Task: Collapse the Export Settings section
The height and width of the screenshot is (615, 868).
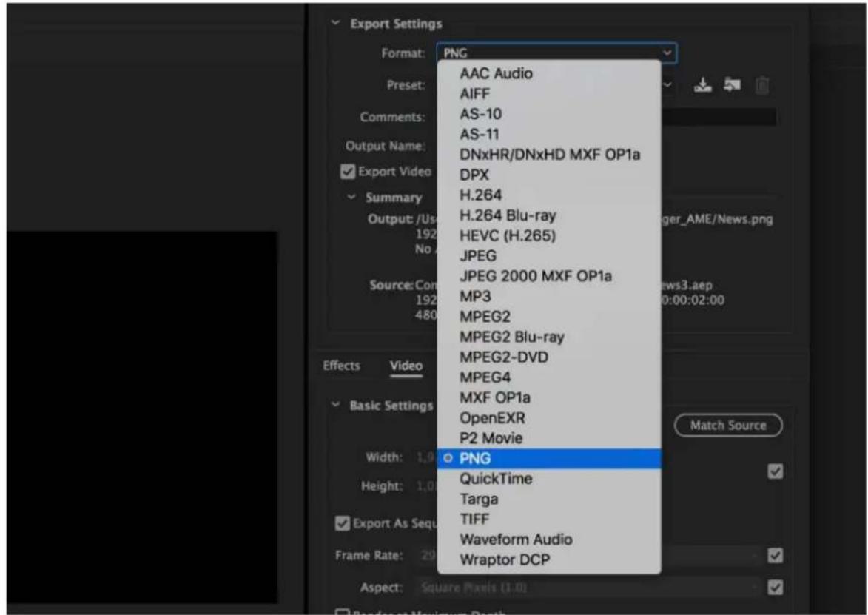Action: click(334, 23)
